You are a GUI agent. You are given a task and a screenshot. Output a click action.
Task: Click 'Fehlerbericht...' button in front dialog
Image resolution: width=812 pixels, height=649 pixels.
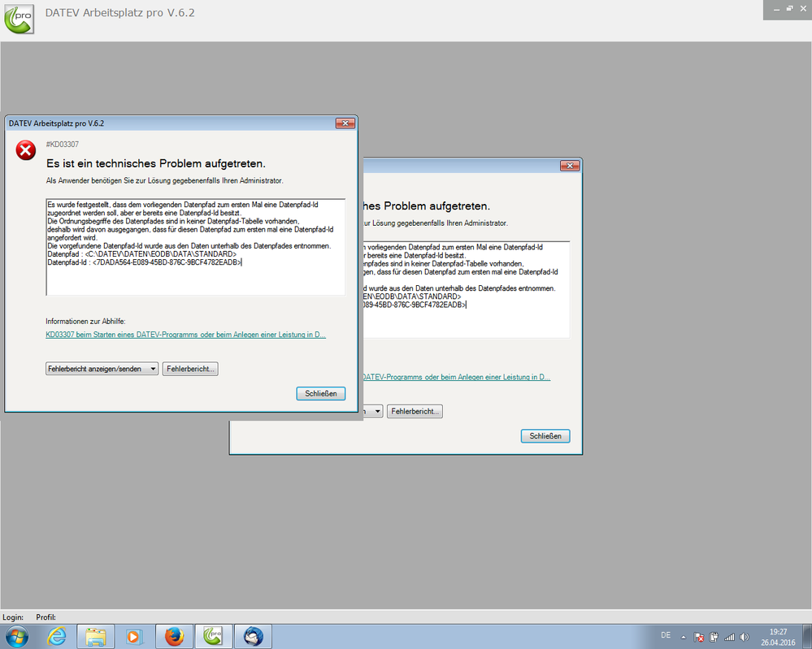point(190,369)
